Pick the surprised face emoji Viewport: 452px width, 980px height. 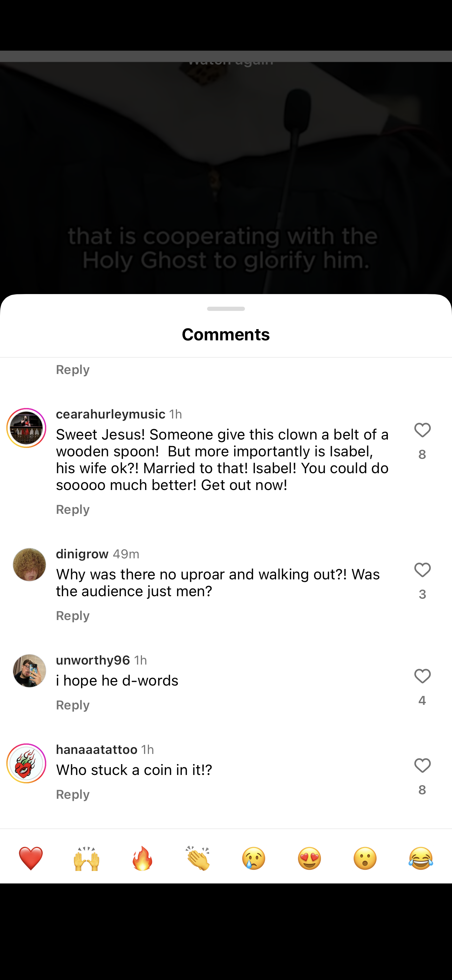[365, 858]
